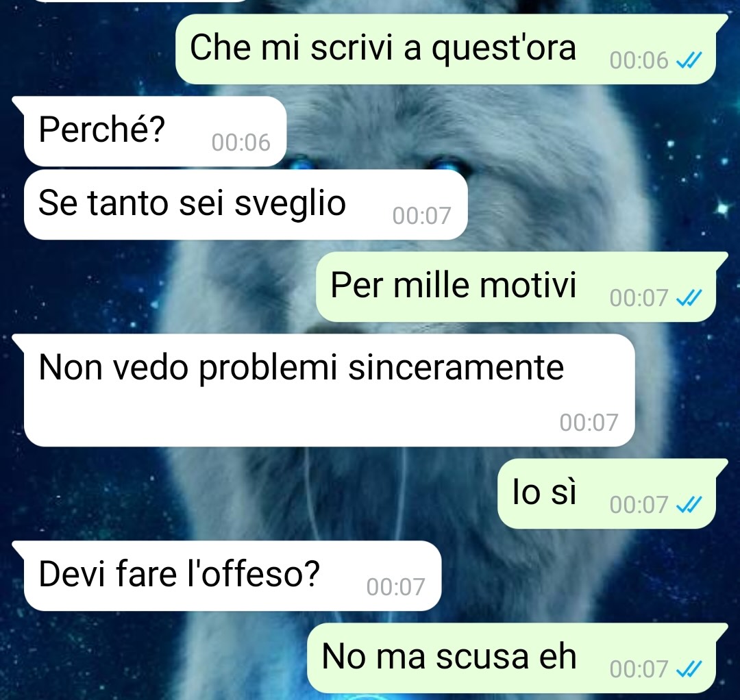Image resolution: width=740 pixels, height=700 pixels.
Task: Tap the read ticks next to "Io sì"
Action: point(689,505)
